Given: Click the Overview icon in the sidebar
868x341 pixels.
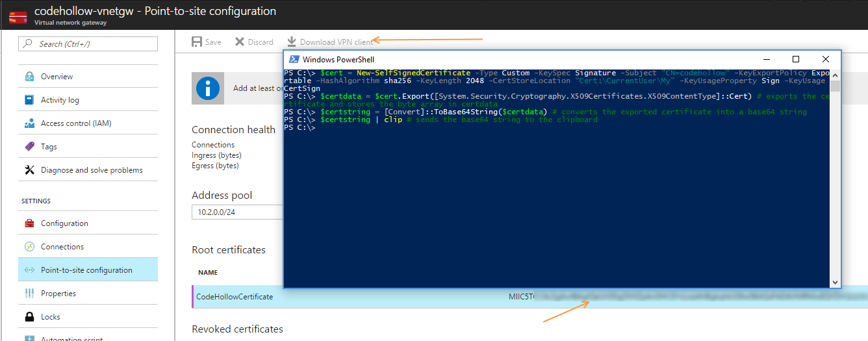Looking at the screenshot, I should pos(29,77).
